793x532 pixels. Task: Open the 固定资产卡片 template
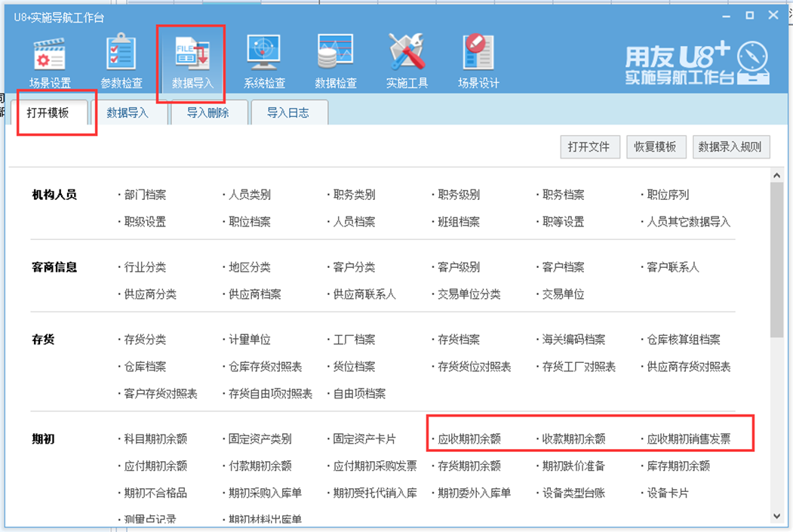tap(364, 439)
